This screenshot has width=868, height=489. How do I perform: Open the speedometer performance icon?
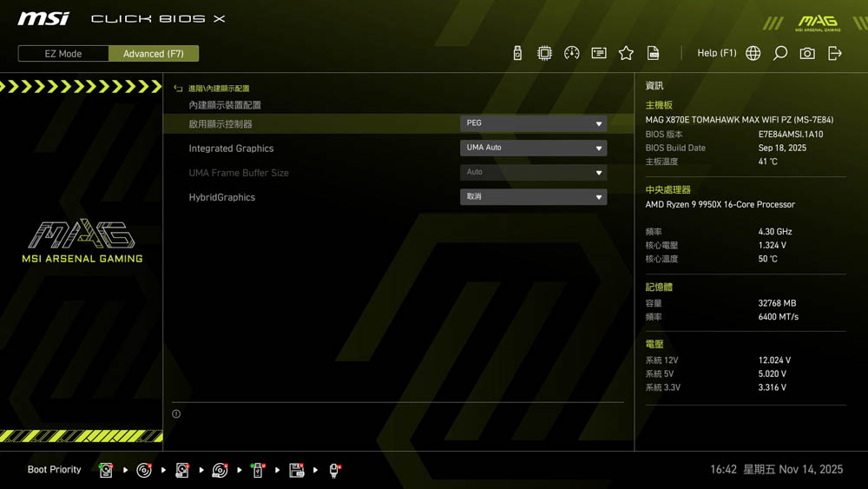coord(571,53)
